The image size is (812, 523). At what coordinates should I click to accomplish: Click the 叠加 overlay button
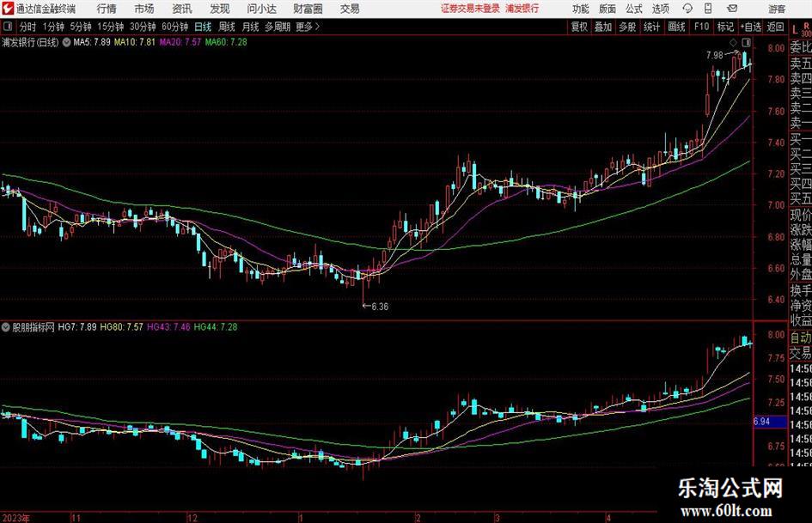[603, 27]
